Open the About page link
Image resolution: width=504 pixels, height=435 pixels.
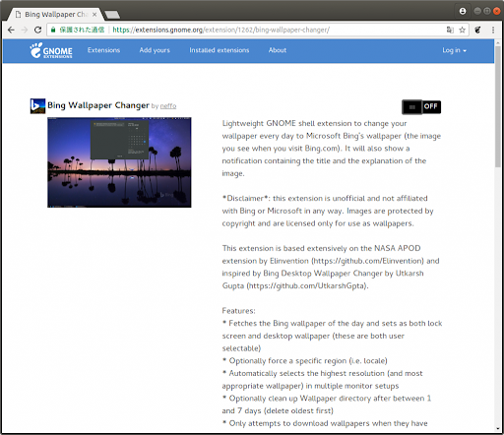click(x=278, y=50)
